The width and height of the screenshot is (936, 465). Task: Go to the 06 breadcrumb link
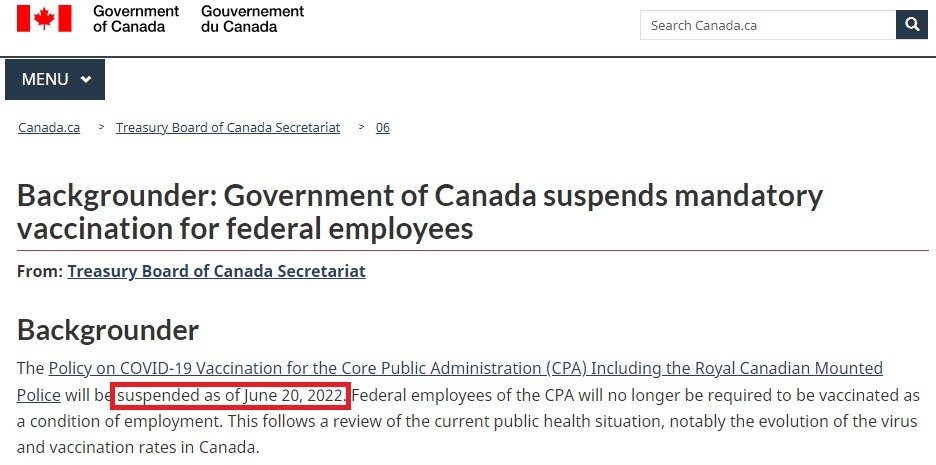[383, 128]
